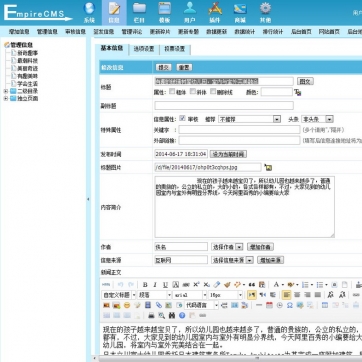The height and width of the screenshot is (362, 362).
Task: Expand the 二级目录 tree node
Action: coord(6,91)
